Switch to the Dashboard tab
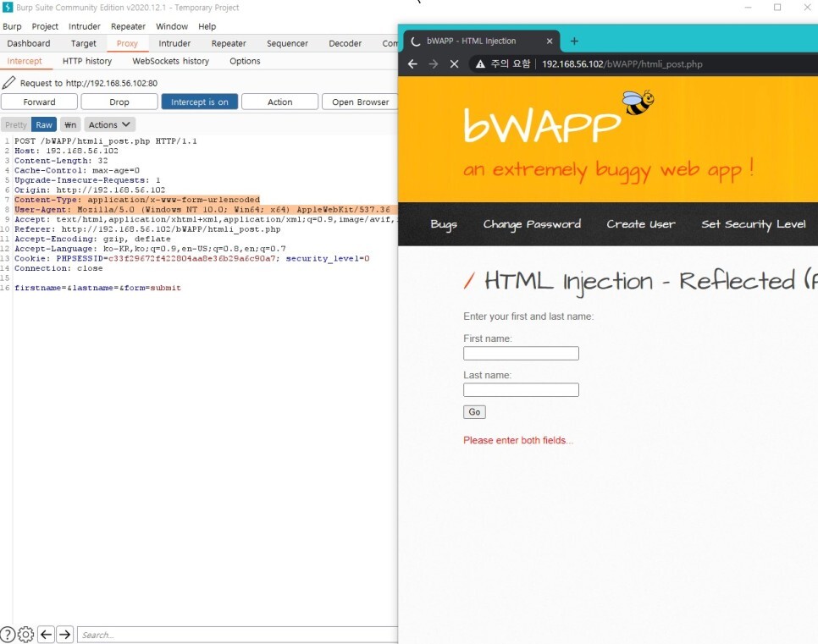This screenshot has height=644, width=818. [29, 43]
